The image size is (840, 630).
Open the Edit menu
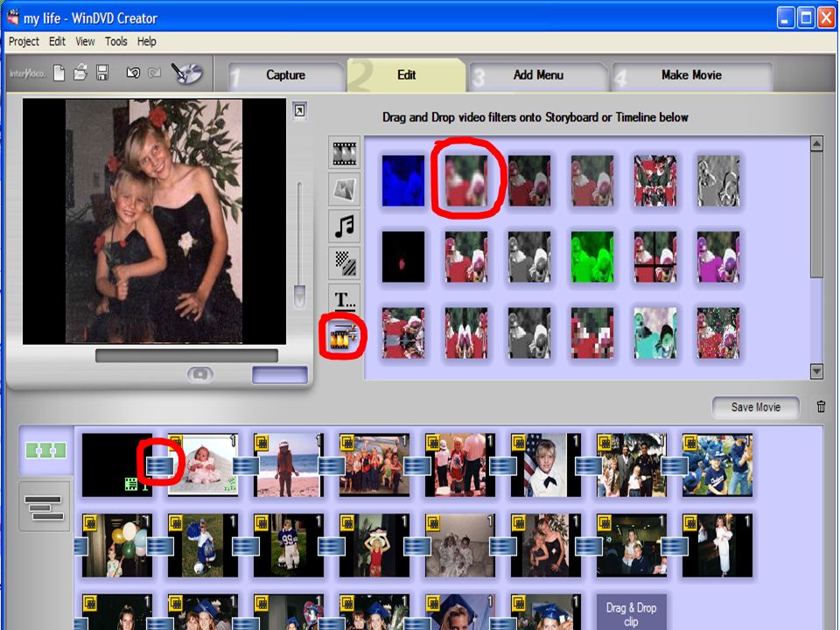coord(57,41)
